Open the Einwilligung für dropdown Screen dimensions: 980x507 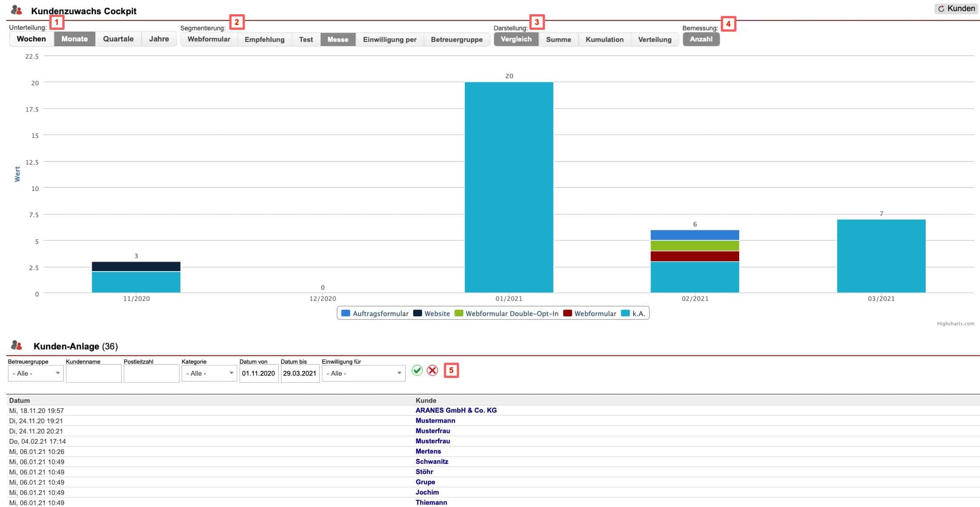(363, 373)
